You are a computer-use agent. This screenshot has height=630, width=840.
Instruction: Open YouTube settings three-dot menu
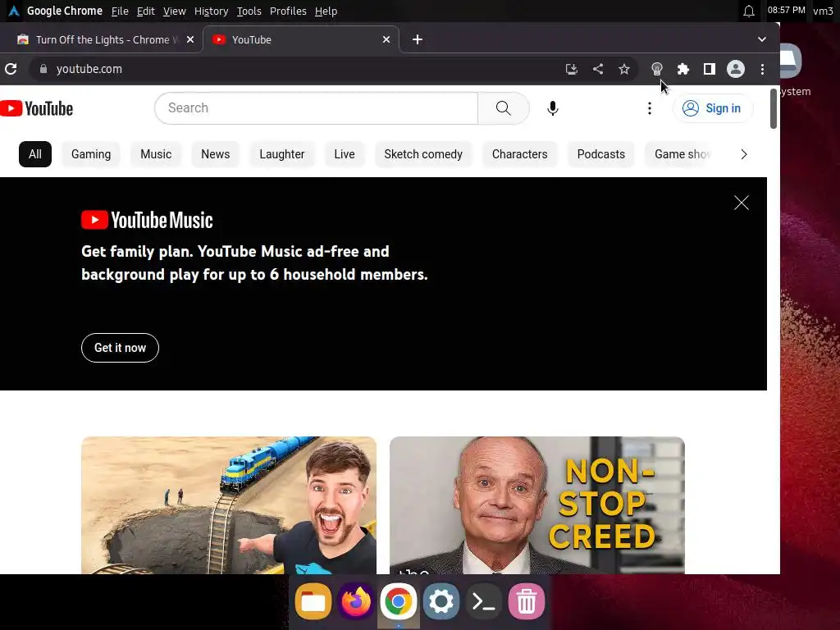point(650,108)
